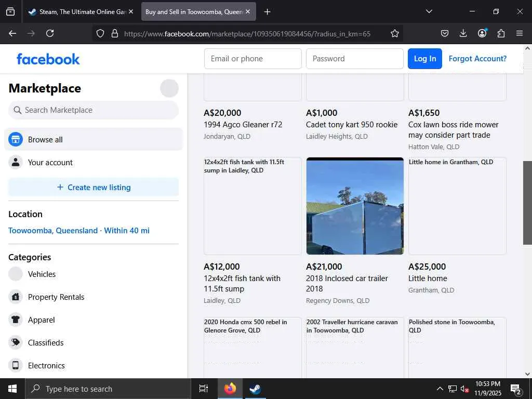Focus the Password field

pyautogui.click(x=354, y=59)
